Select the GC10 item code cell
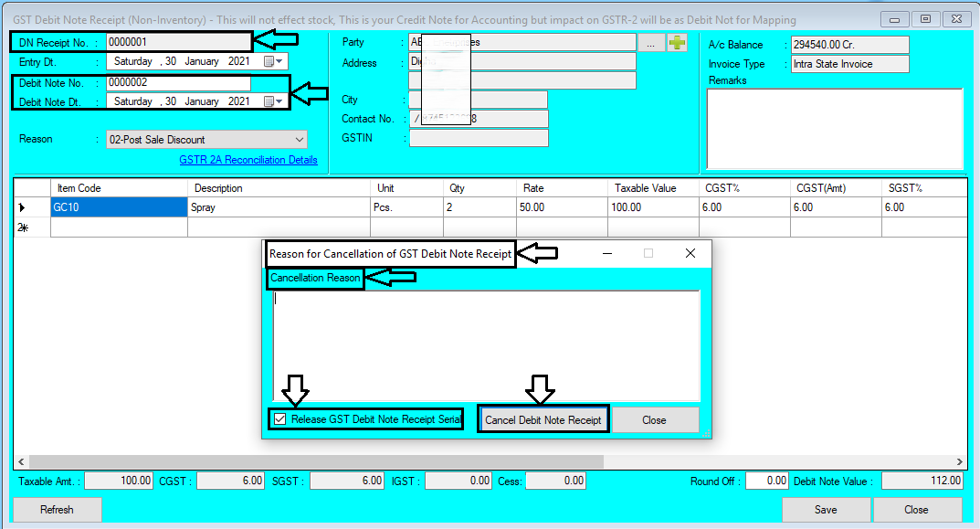Screen dimensions: 980x529 point(117,206)
